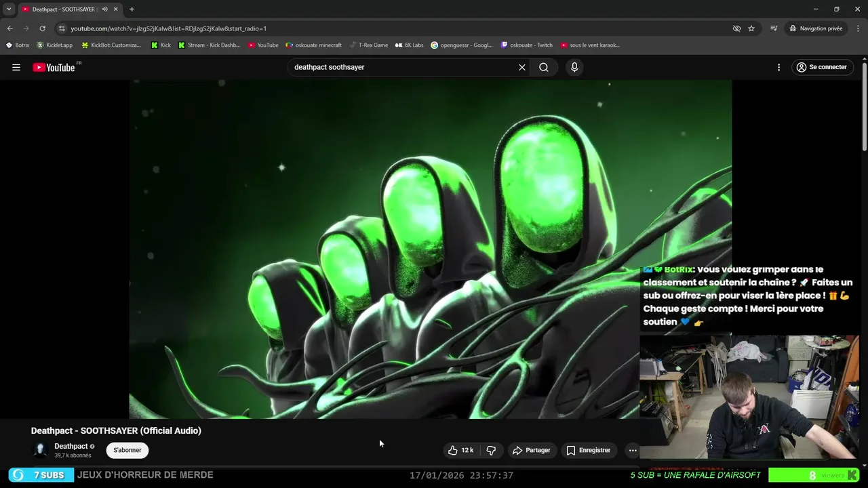Bookmark this page with the star
This screenshot has height=488, width=868.
[x=751, y=28]
